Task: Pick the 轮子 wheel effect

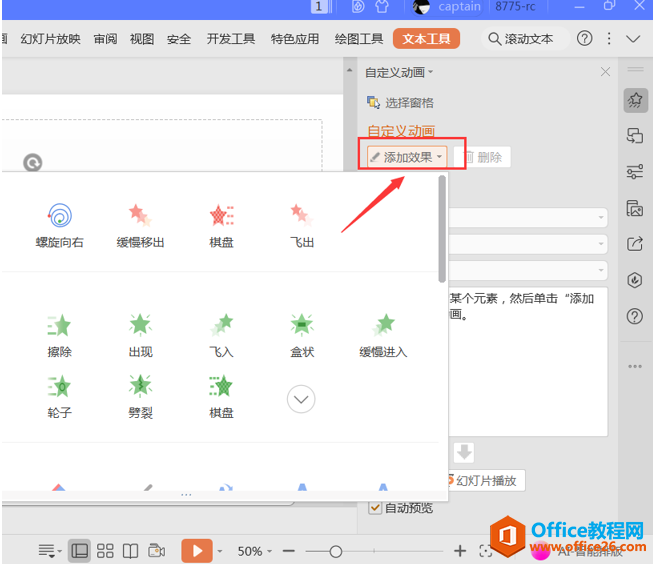Action: pyautogui.click(x=60, y=397)
